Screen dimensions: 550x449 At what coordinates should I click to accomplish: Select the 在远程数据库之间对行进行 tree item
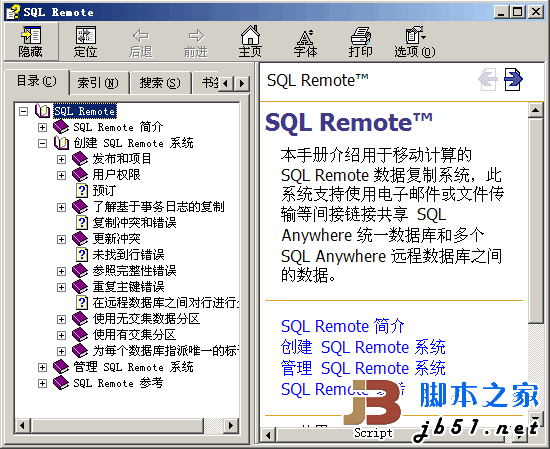click(x=166, y=303)
